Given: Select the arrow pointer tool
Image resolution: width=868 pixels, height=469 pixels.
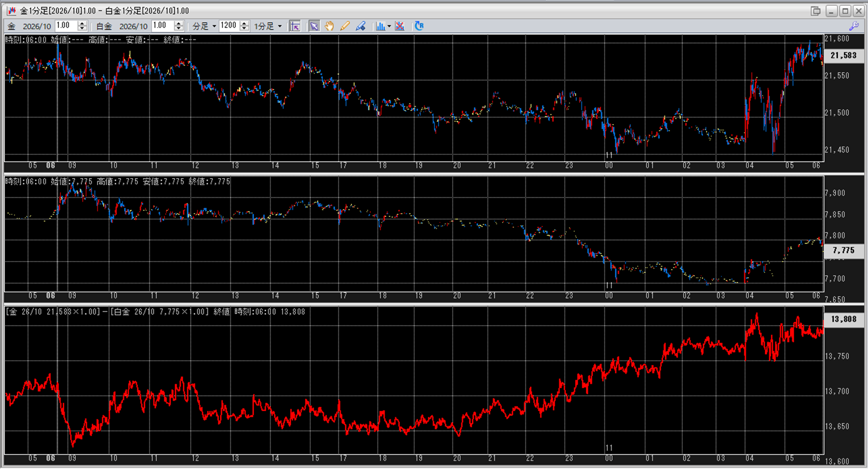Looking at the screenshot, I should [x=314, y=26].
